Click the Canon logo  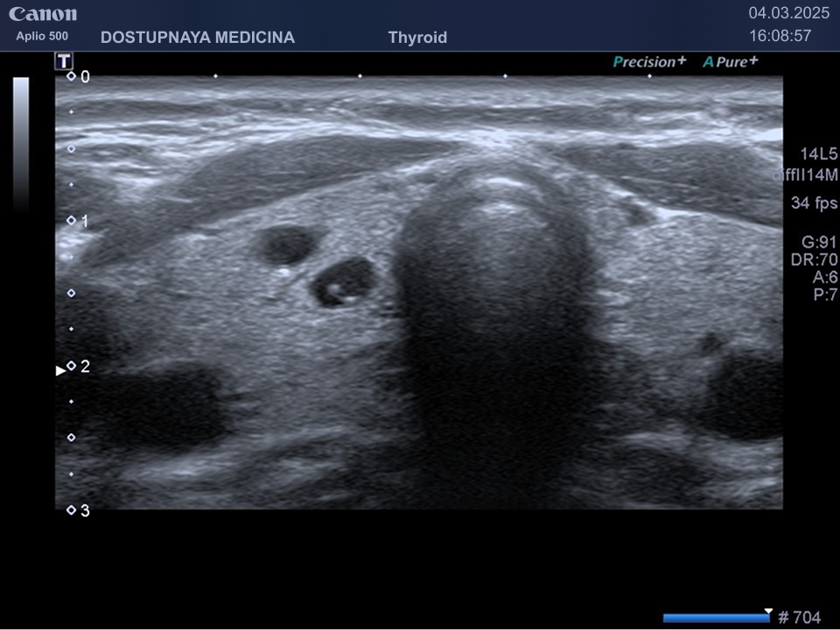(x=43, y=14)
